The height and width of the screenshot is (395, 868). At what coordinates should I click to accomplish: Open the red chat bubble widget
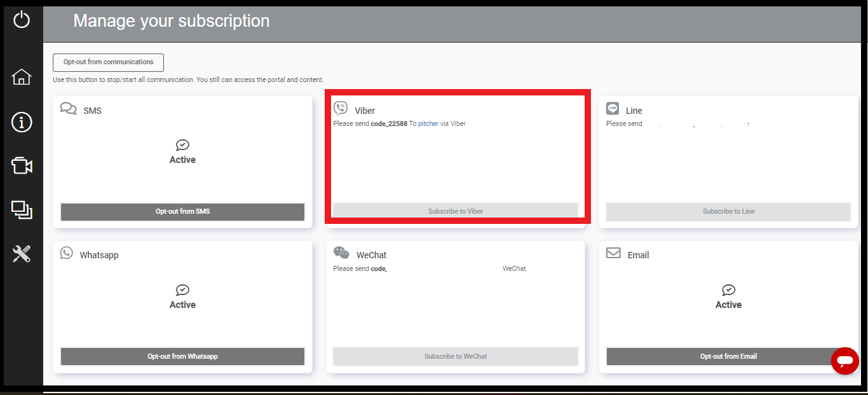(x=844, y=361)
